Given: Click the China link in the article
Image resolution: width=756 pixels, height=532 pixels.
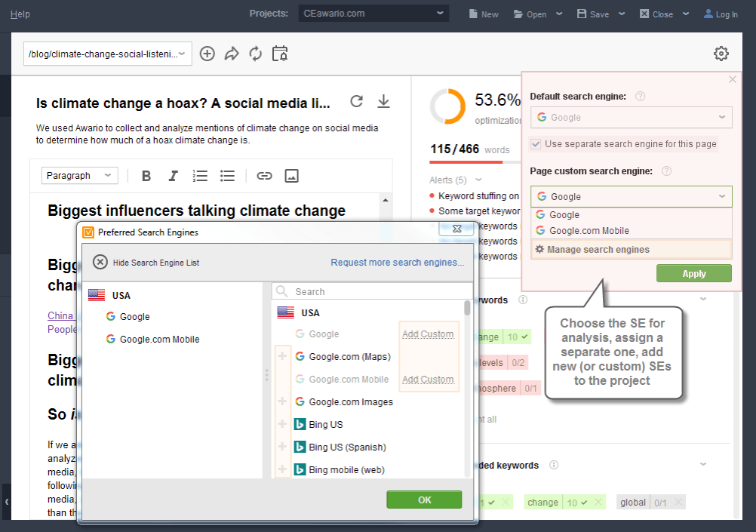Looking at the screenshot, I should [x=60, y=315].
